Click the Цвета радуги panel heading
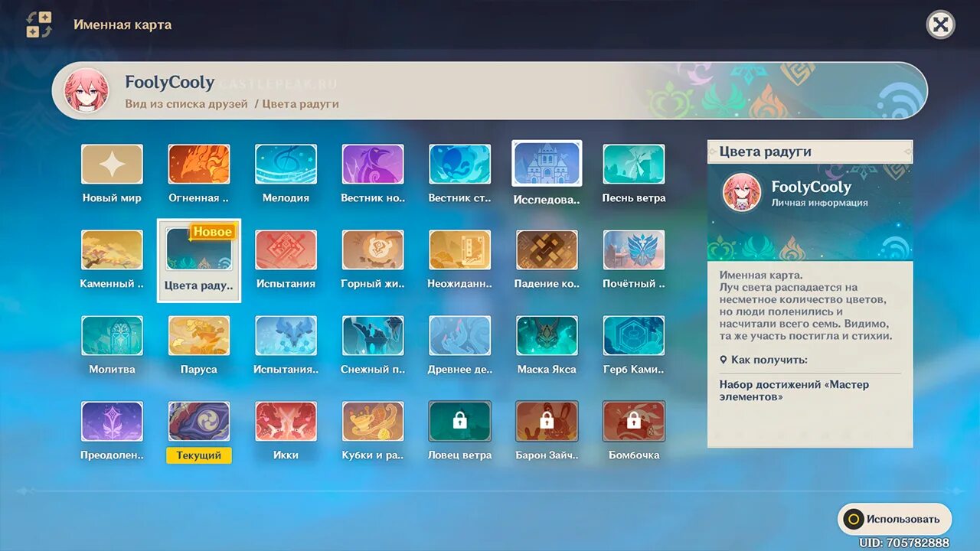The width and height of the screenshot is (980, 551). click(765, 152)
